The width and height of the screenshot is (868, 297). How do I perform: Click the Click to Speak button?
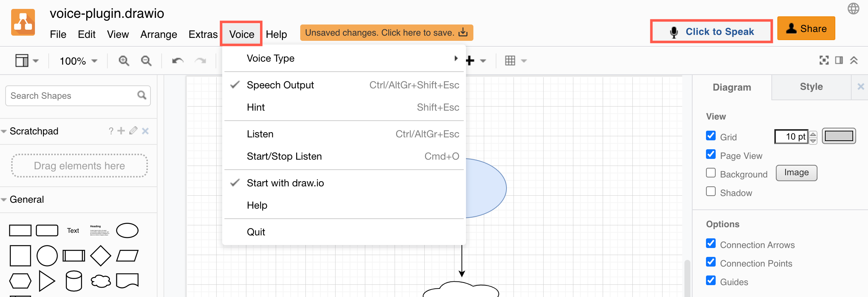(x=712, y=32)
